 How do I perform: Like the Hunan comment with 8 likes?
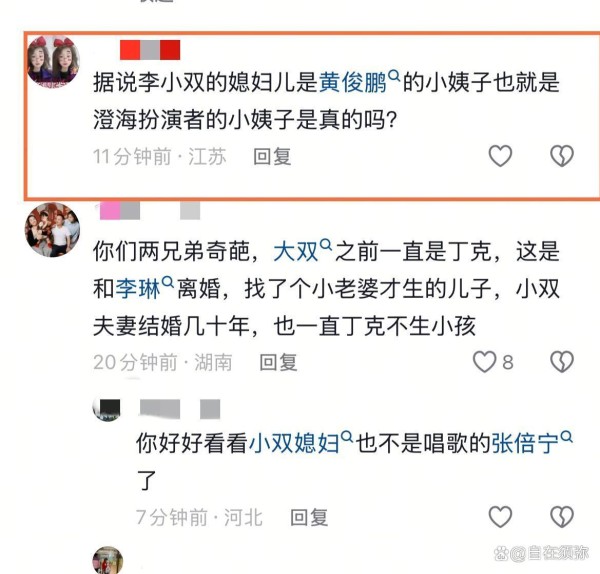click(x=484, y=362)
